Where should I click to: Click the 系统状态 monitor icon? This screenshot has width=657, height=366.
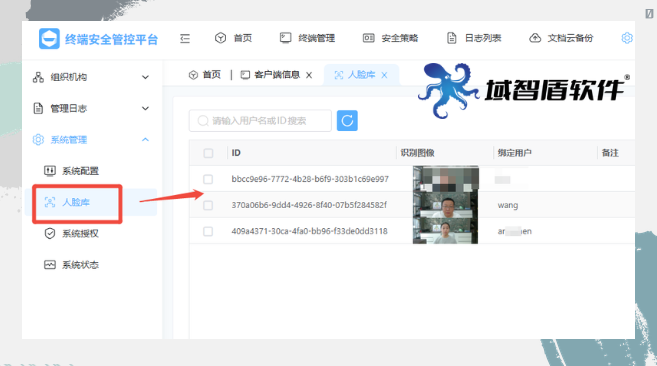pyautogui.click(x=50, y=265)
